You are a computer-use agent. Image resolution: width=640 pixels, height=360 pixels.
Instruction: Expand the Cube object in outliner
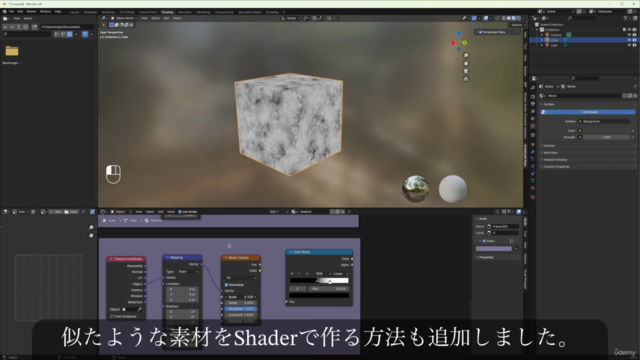click(x=542, y=40)
